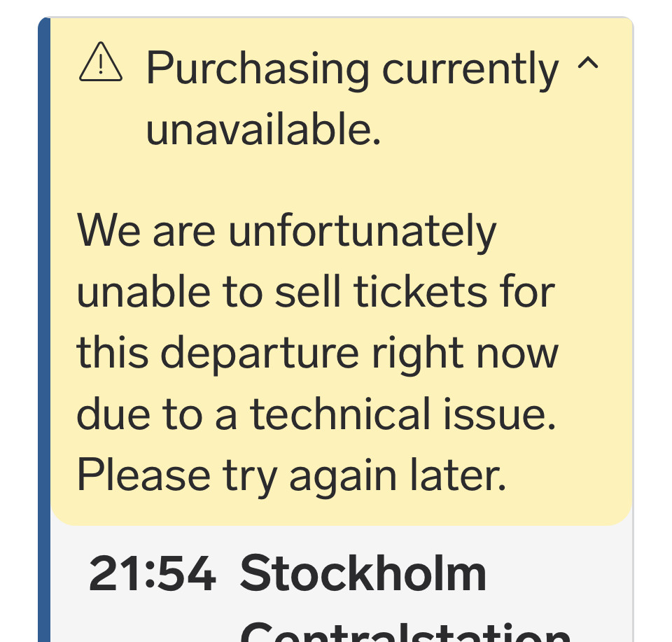Click the word 'unfortunately' in the message
This screenshot has height=642, width=672.
click(362, 232)
